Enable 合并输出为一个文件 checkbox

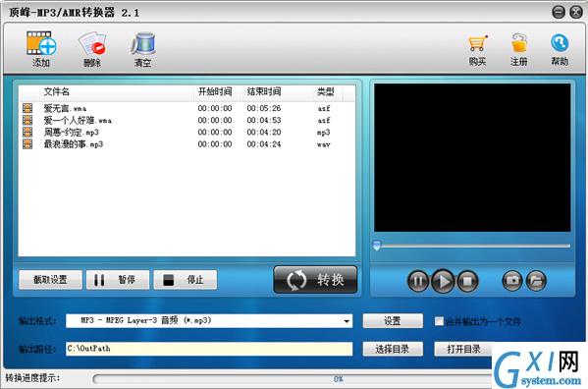tap(439, 321)
